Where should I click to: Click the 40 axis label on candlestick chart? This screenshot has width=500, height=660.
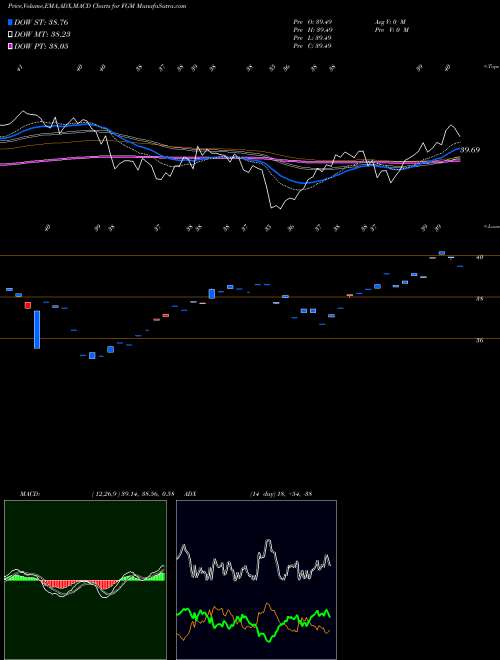tap(479, 257)
